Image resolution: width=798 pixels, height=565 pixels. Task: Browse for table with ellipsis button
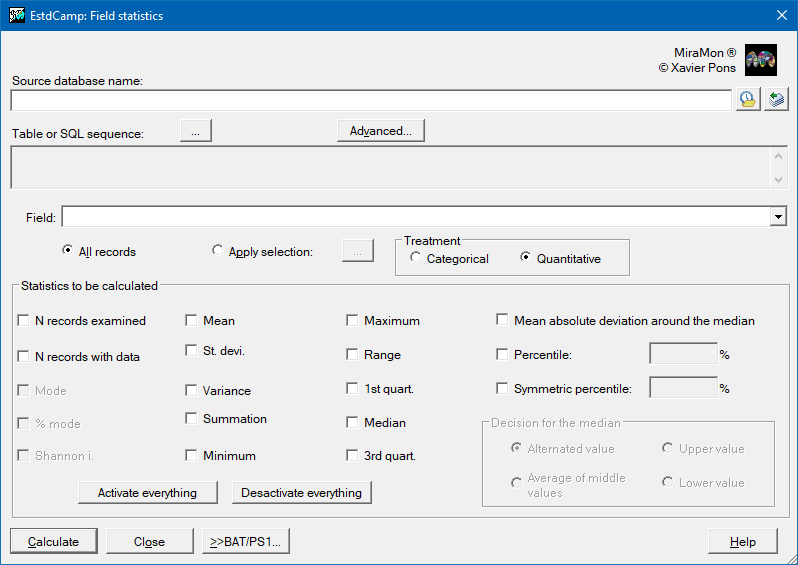pyautogui.click(x=196, y=131)
